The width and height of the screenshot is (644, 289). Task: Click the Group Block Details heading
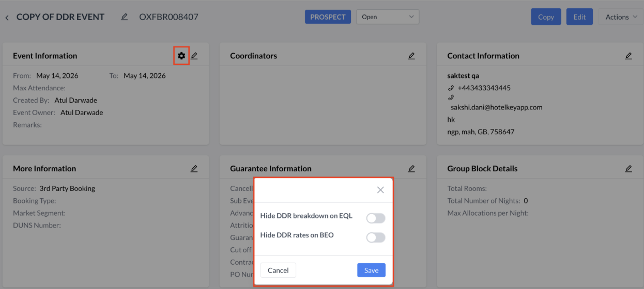[482, 168]
